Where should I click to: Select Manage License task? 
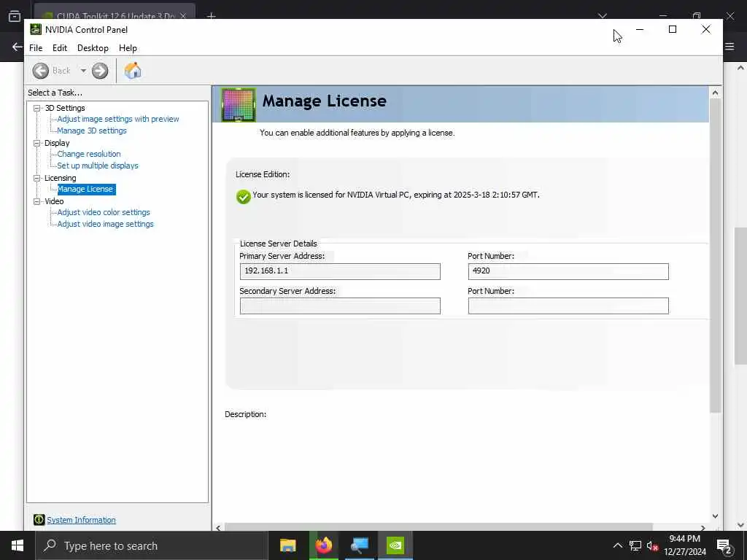click(86, 189)
